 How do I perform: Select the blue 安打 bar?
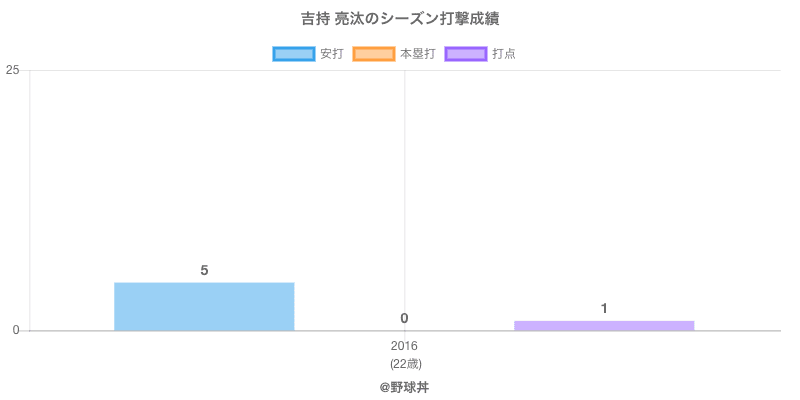pos(204,306)
